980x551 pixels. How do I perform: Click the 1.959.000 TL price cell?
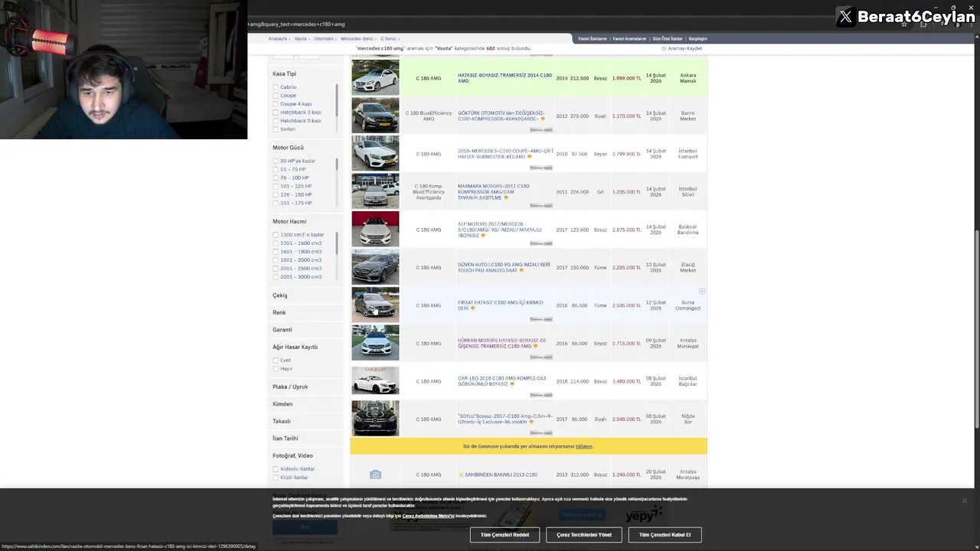(x=626, y=78)
